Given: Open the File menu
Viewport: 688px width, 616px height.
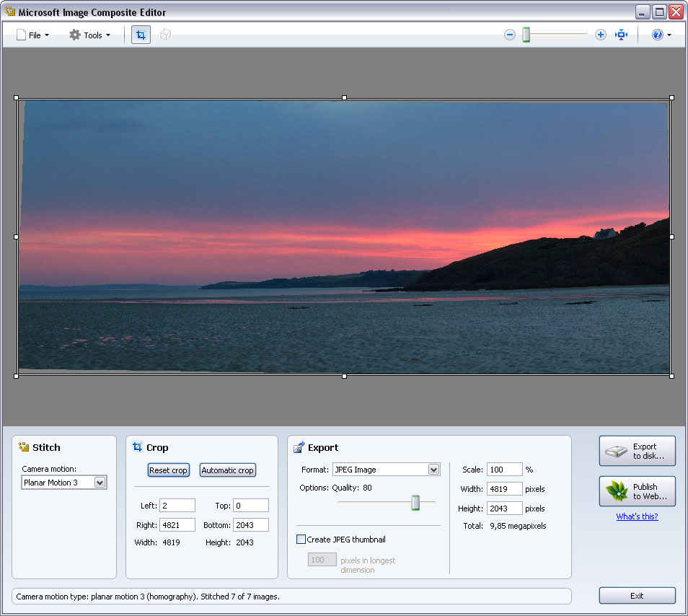Looking at the screenshot, I should coord(33,35).
